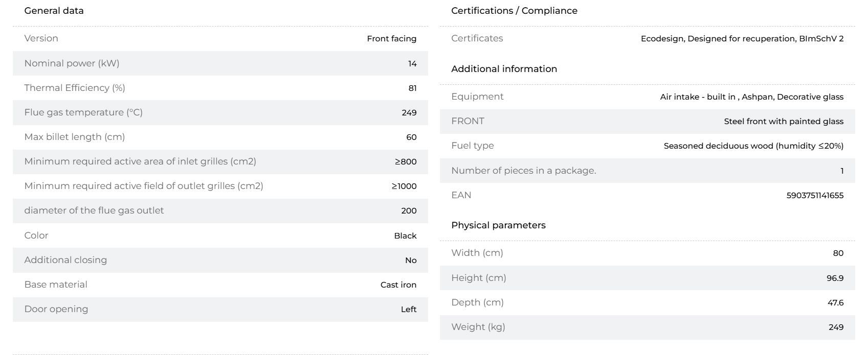Select the Equipment value text
The height and width of the screenshot is (355, 868).
pos(752,97)
